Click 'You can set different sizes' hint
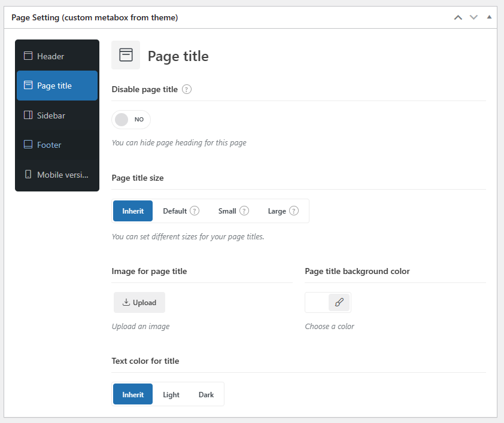 click(x=188, y=237)
